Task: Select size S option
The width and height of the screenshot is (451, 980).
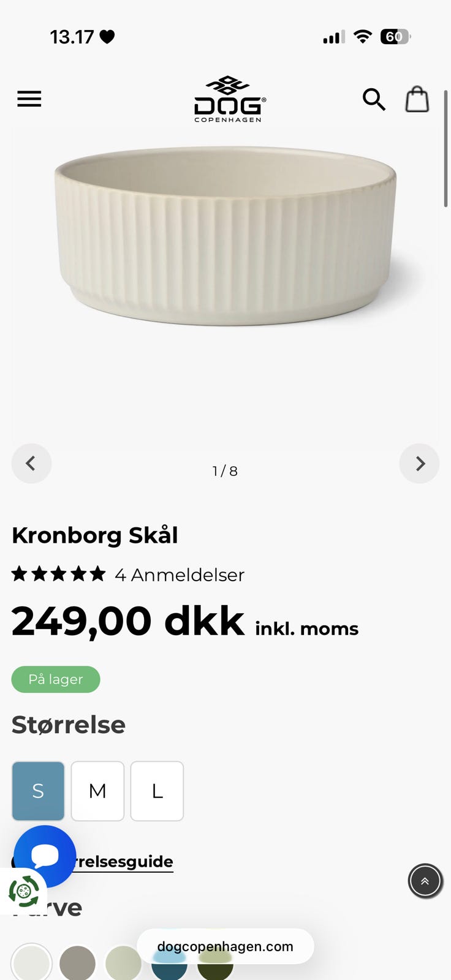Action: click(38, 791)
